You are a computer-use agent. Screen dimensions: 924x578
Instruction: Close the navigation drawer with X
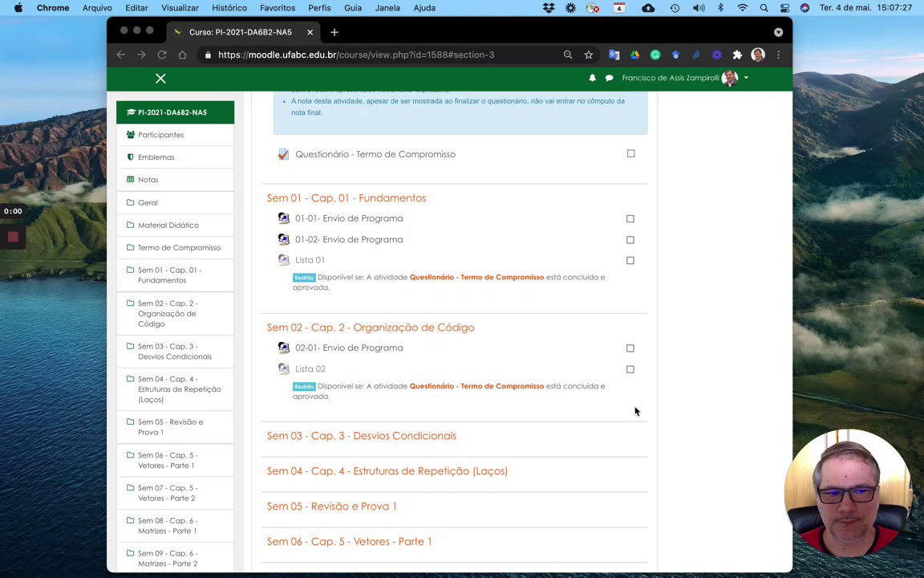pyautogui.click(x=160, y=78)
